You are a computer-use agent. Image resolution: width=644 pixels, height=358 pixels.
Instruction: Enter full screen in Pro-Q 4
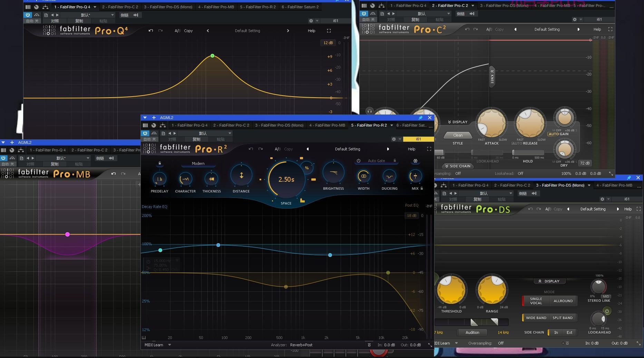click(x=329, y=31)
